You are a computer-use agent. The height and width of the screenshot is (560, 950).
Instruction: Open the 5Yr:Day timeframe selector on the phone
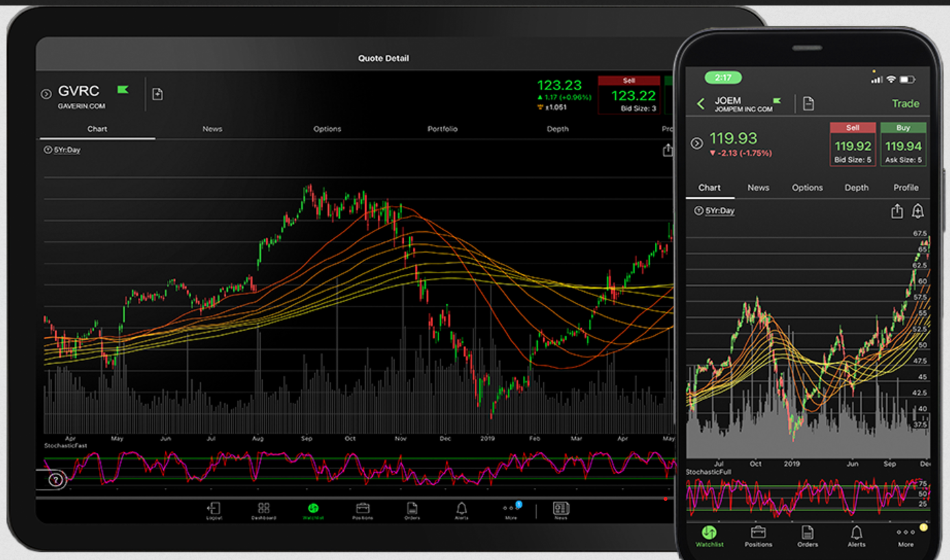click(715, 211)
